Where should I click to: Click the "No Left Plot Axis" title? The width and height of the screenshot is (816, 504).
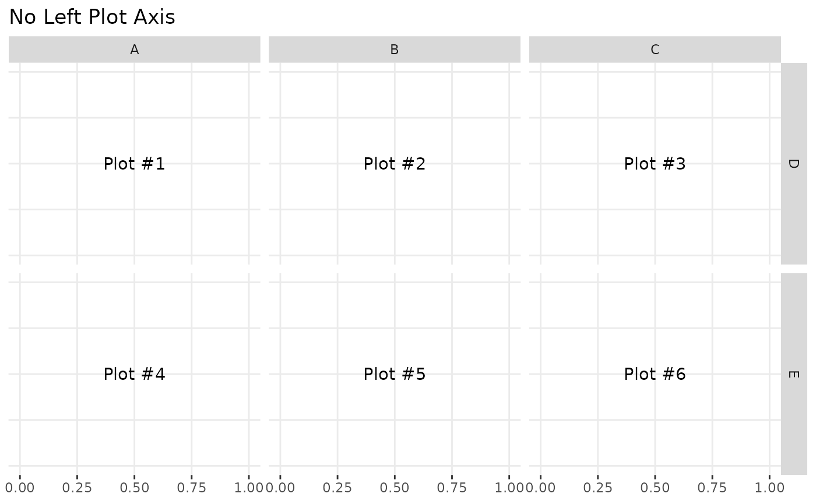coord(92,17)
